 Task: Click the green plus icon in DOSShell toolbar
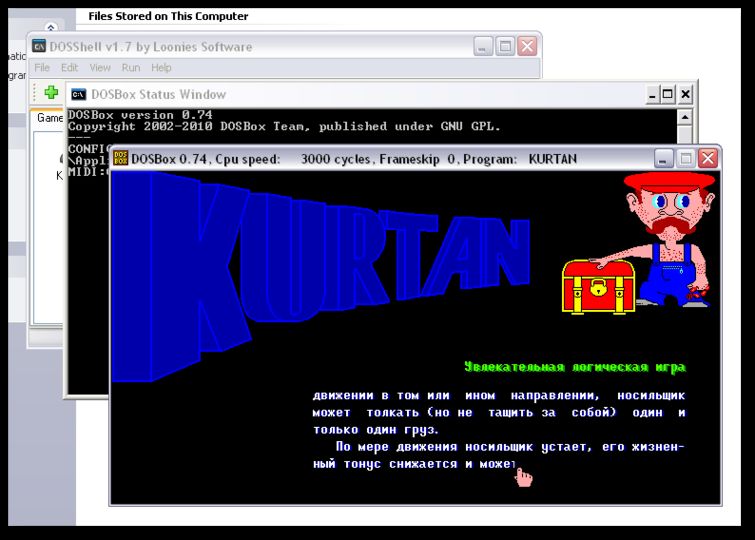coord(51,92)
